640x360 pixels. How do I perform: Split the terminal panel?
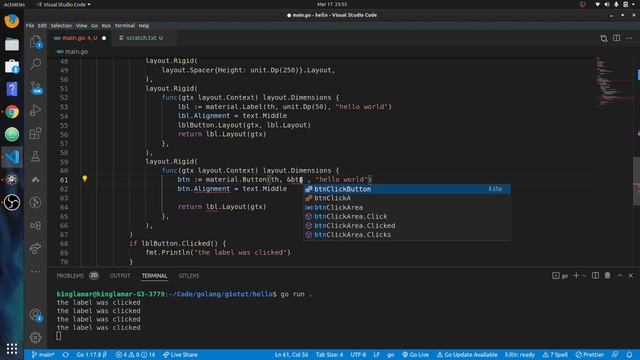(596, 276)
